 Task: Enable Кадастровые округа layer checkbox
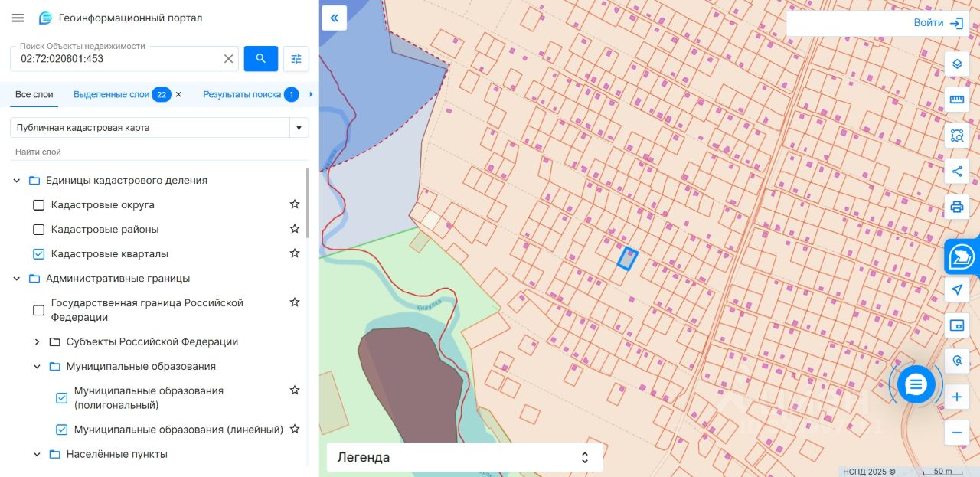pos(39,205)
